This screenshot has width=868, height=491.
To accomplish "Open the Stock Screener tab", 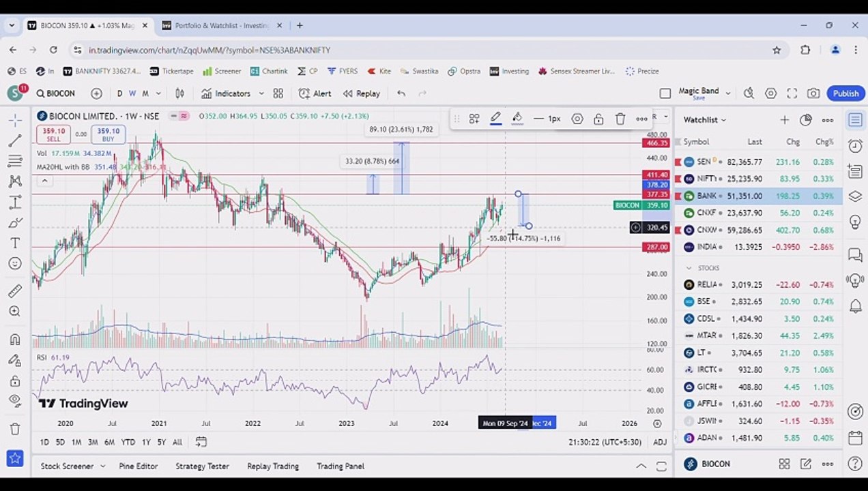I will pos(67,466).
